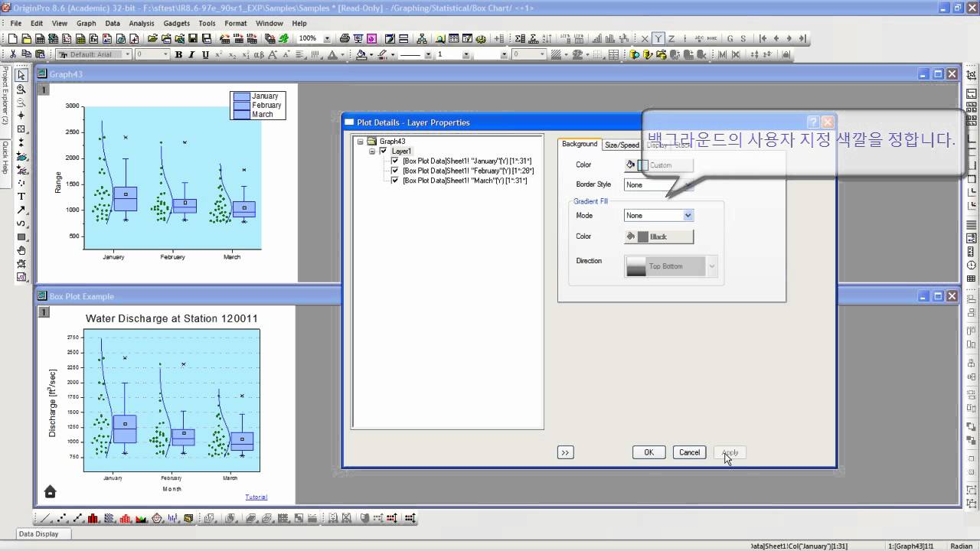The image size is (980, 551).
Task: Click the Greek symbols αβ button
Action: (x=259, y=54)
